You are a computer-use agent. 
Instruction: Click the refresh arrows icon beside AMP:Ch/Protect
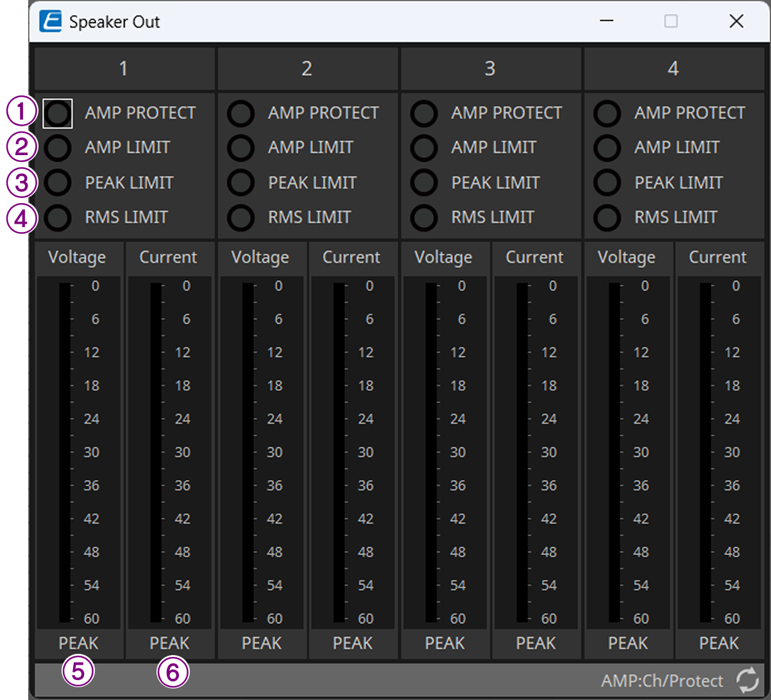[x=747, y=680]
